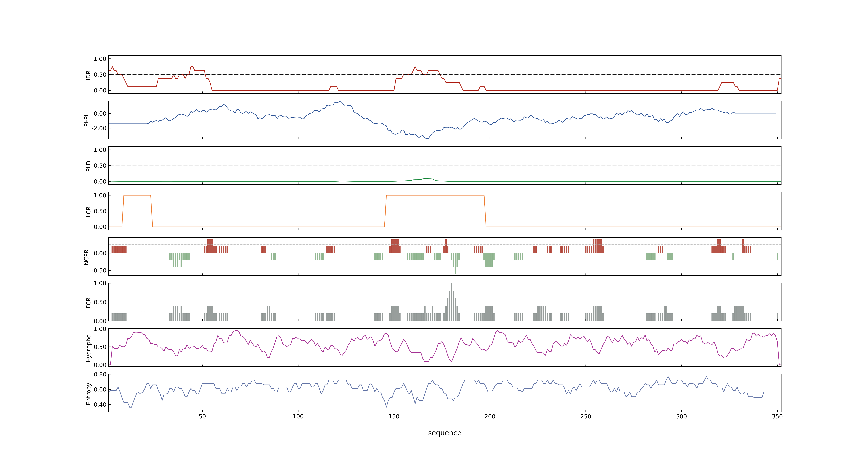Click the 0.50 tick of PLD panel
This screenshot has width=868, height=463.
pyautogui.click(x=100, y=166)
